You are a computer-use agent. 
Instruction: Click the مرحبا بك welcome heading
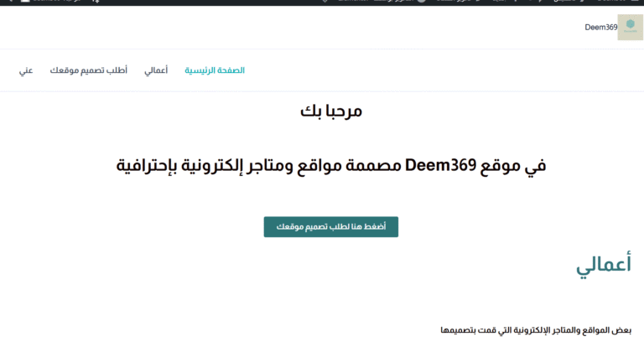[331, 111]
